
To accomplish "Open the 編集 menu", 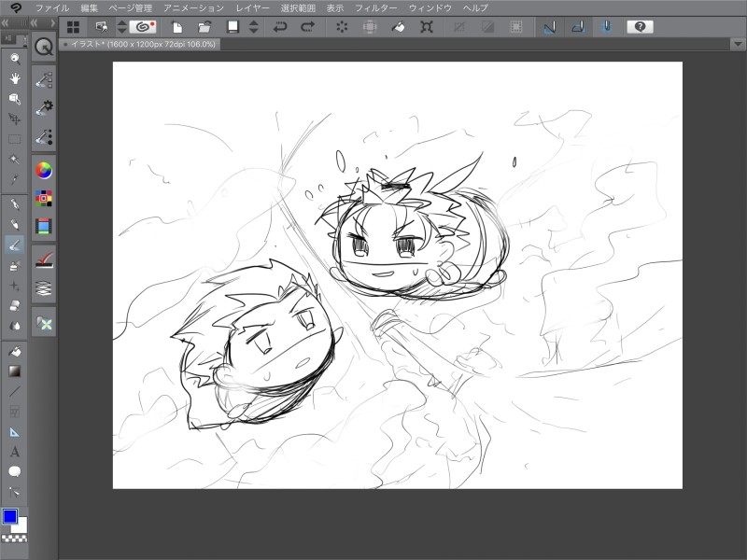I will pos(89,8).
